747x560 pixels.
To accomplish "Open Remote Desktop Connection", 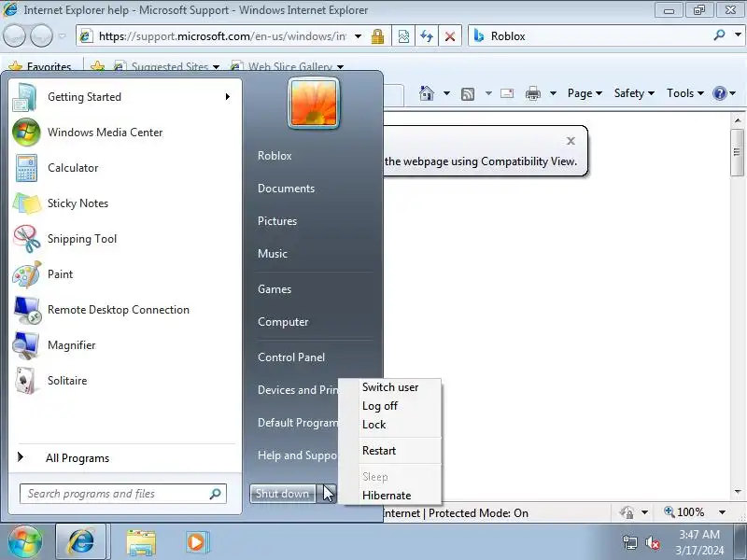I will click(124, 310).
